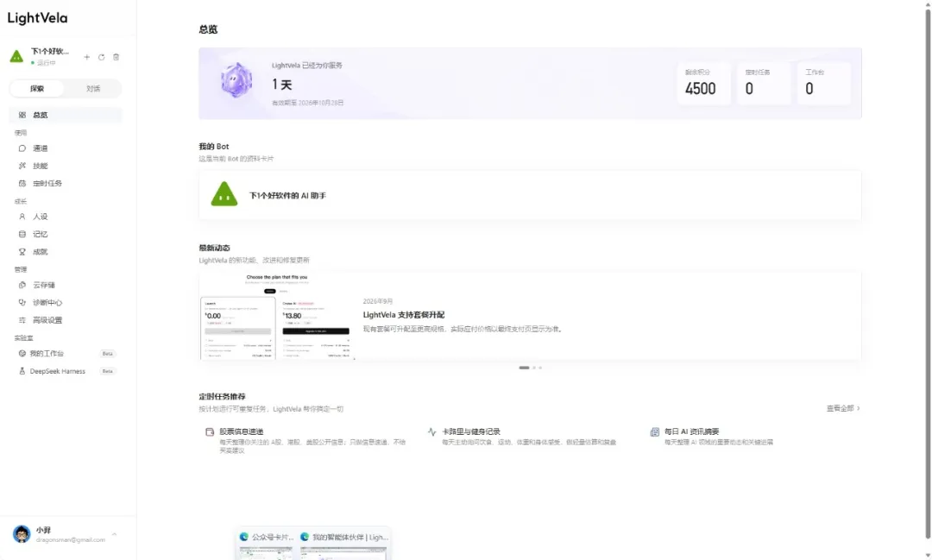This screenshot has width=932, height=560.
Task: Click the 我的 Bot section heading
Action: coord(213,146)
